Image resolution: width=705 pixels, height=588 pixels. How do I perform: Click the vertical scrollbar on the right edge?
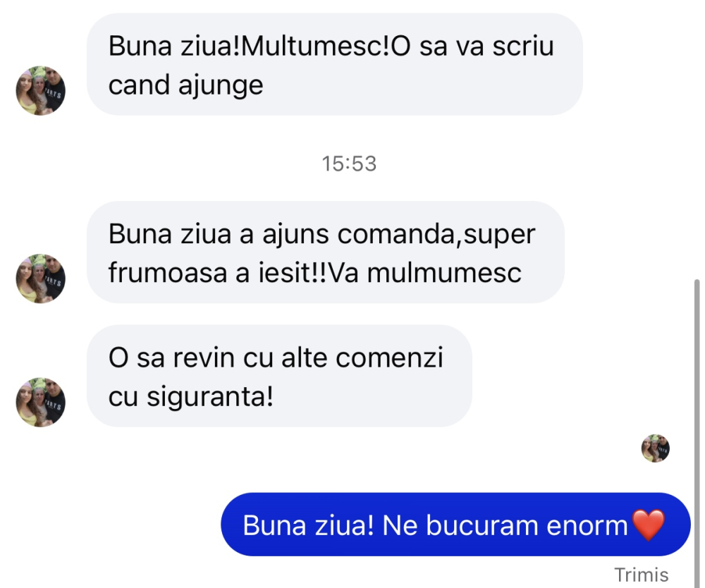(697, 431)
